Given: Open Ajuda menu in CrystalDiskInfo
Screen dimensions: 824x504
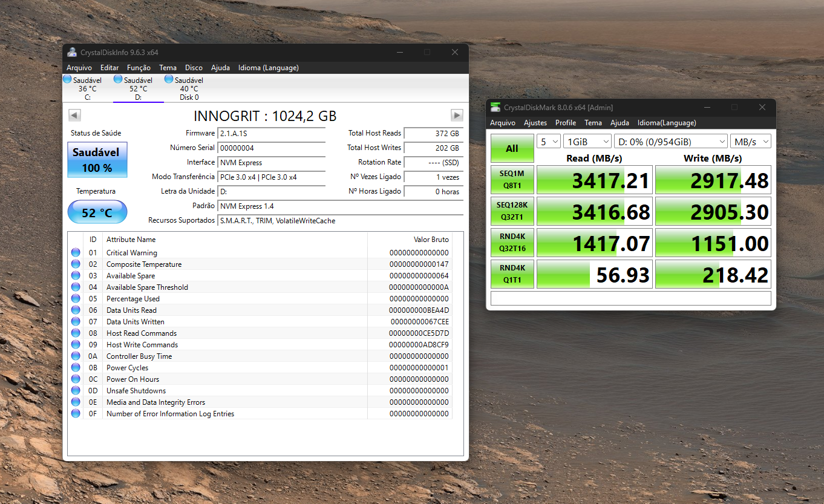Looking at the screenshot, I should point(220,68).
